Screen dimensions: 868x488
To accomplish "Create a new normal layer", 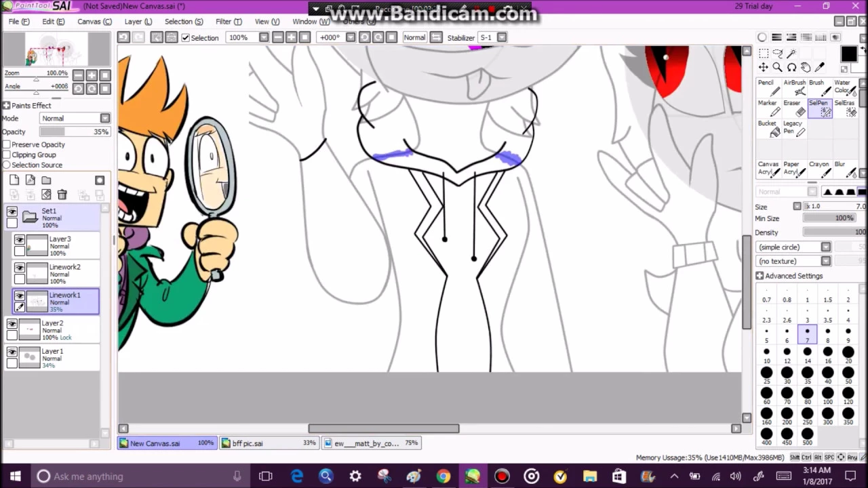I will click(14, 180).
